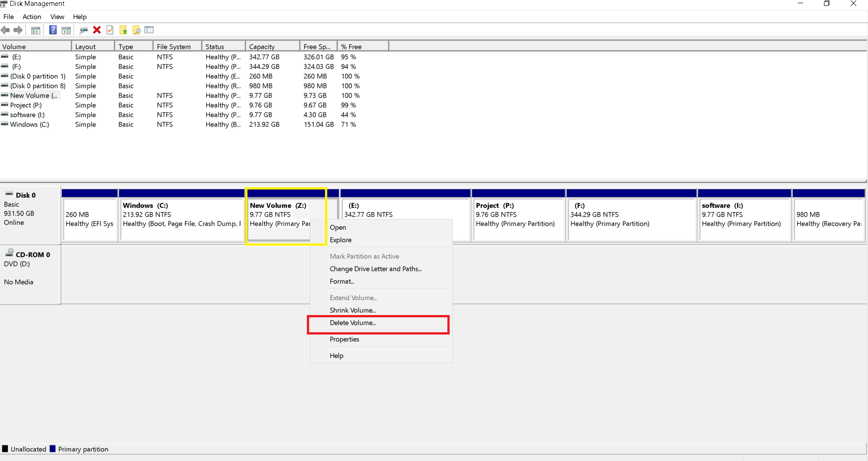The width and height of the screenshot is (868, 461).
Task: Select Format from the context menu
Action: (342, 281)
